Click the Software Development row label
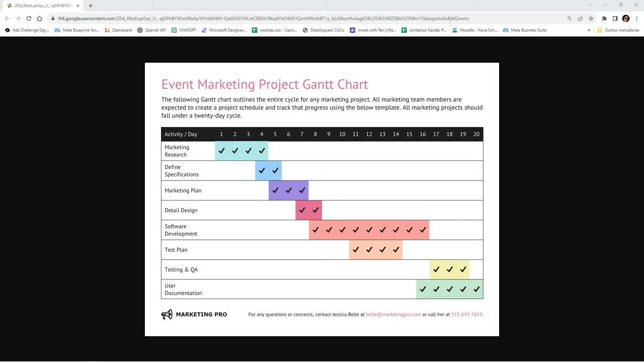Screen dimensions: 644x362 pyautogui.click(x=181, y=230)
